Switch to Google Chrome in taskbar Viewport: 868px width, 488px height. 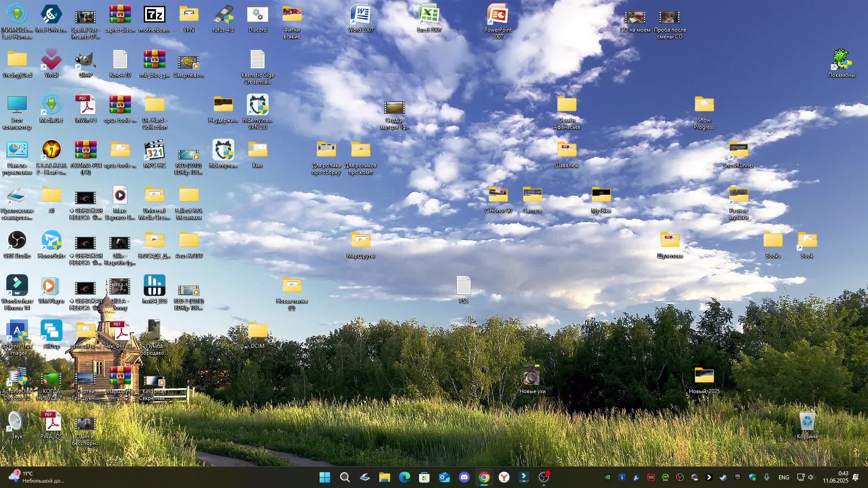pyautogui.click(x=484, y=477)
